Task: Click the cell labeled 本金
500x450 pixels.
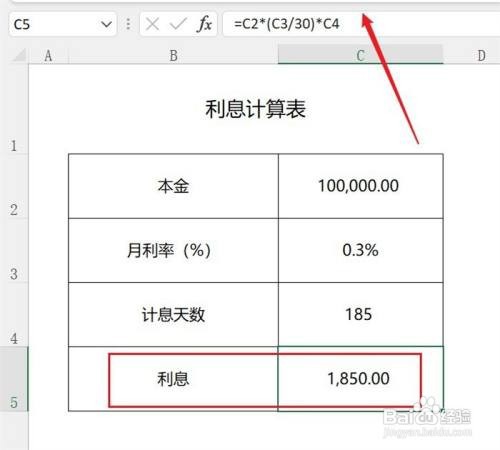Action: 173,186
